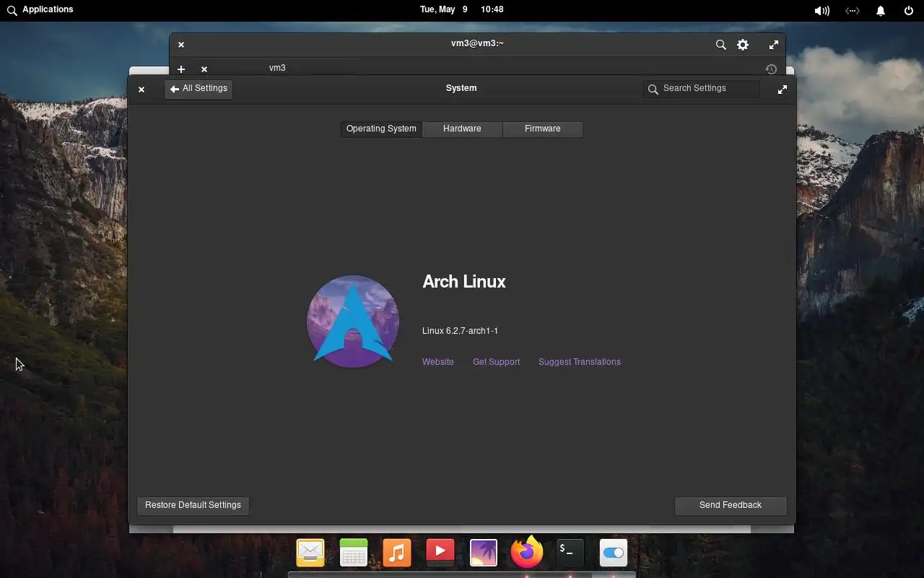924x578 pixels.
Task: Open Terminal from the dock
Action: point(570,553)
